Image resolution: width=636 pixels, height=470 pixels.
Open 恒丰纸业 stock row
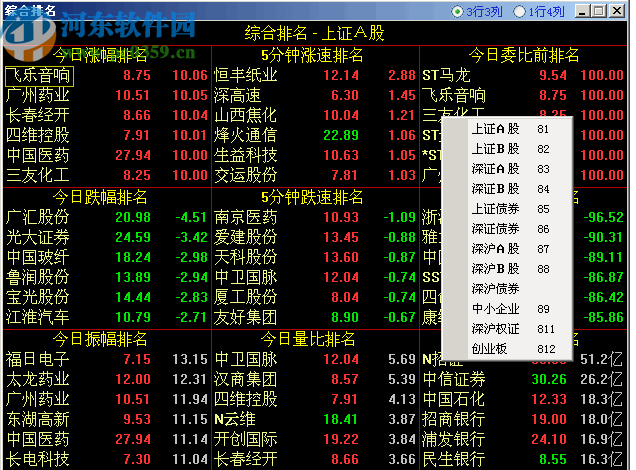[x=315, y=76]
